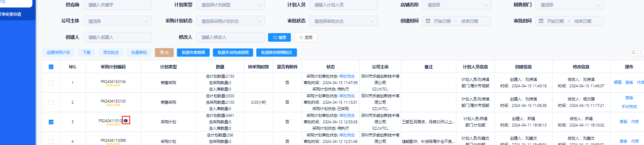Click 手动完成 link in row 2
644x145 pixels.
[x=629, y=107]
